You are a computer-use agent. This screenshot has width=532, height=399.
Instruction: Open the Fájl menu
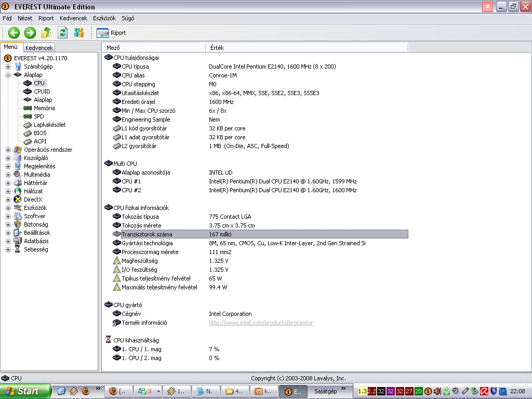click(7, 18)
